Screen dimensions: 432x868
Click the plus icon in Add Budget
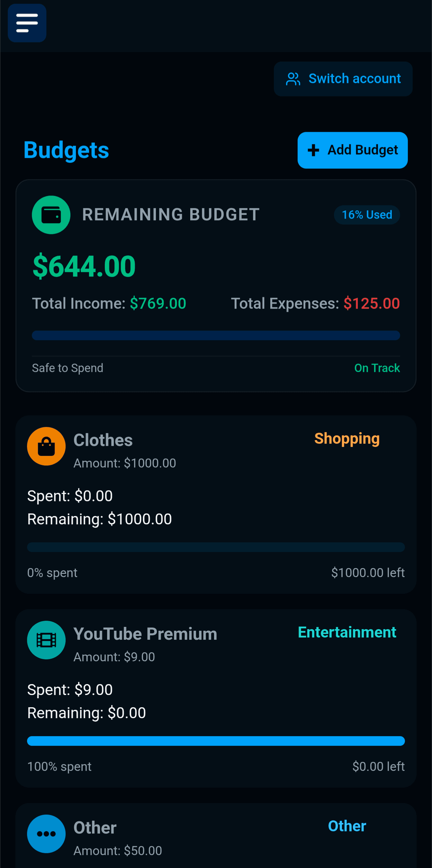tap(313, 150)
